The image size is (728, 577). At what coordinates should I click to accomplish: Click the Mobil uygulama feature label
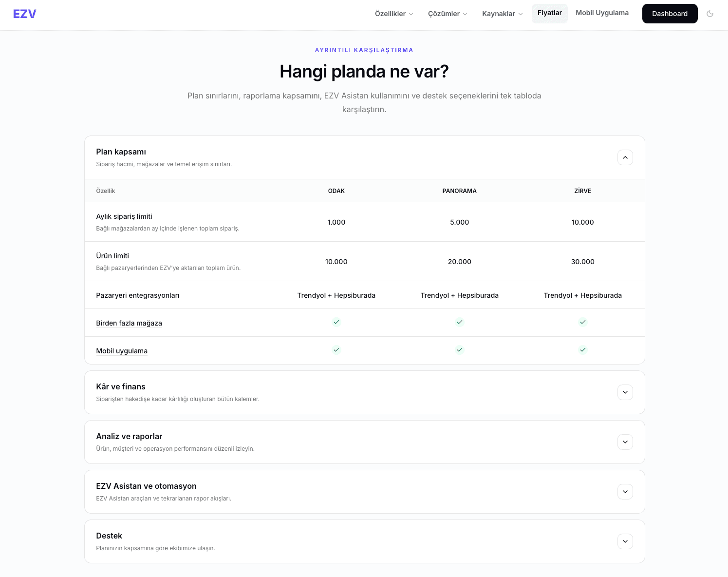click(x=122, y=351)
